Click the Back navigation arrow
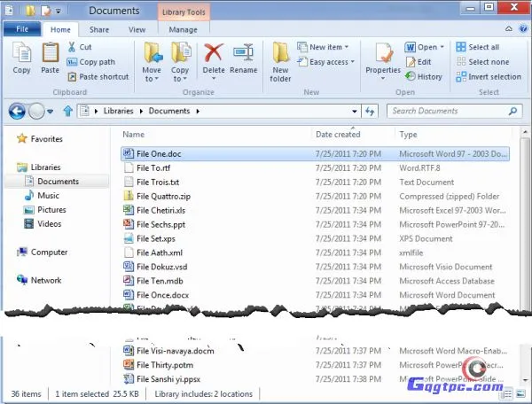 tap(16, 112)
